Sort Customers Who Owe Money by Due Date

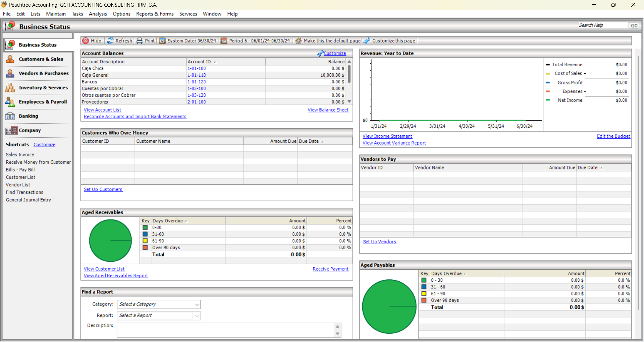pyautogui.click(x=325, y=141)
